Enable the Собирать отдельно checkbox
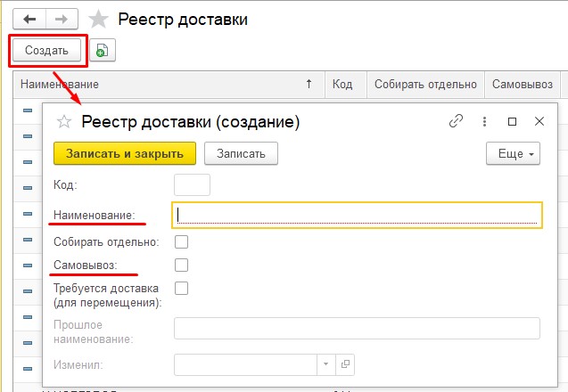568x392 pixels. pos(181,241)
